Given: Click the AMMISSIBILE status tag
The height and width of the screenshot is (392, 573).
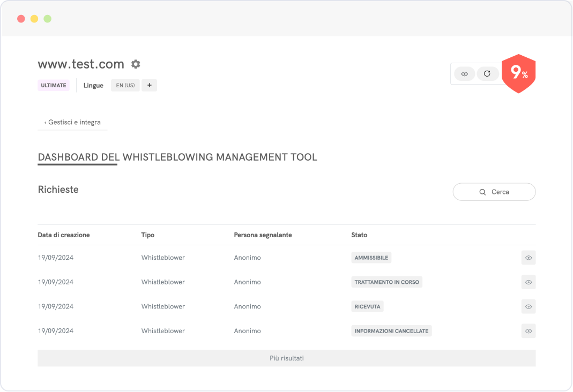Looking at the screenshot, I should 371,258.
